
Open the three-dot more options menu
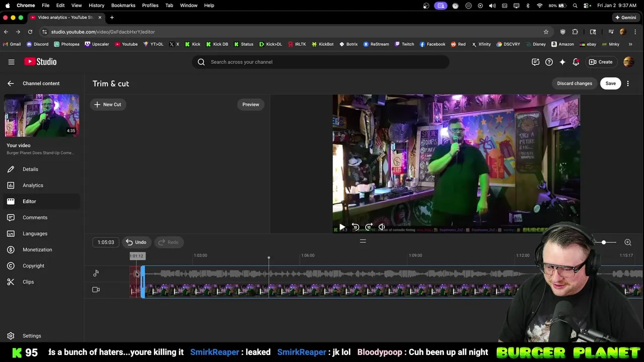pos(628,83)
